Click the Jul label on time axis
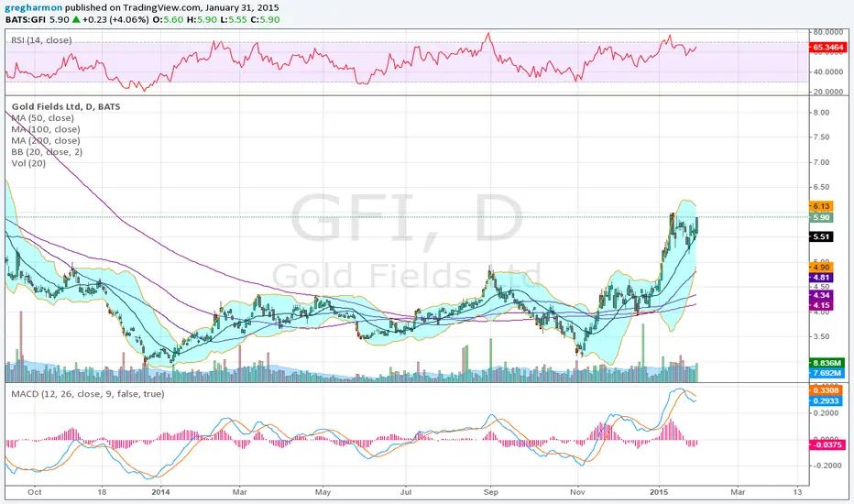The height and width of the screenshot is (504, 854). [406, 492]
